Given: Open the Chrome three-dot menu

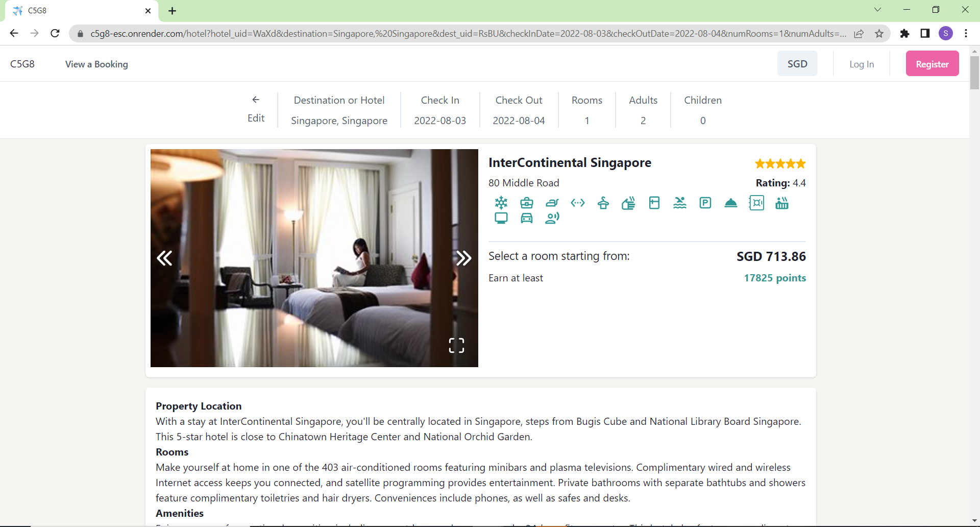Looking at the screenshot, I should [966, 33].
